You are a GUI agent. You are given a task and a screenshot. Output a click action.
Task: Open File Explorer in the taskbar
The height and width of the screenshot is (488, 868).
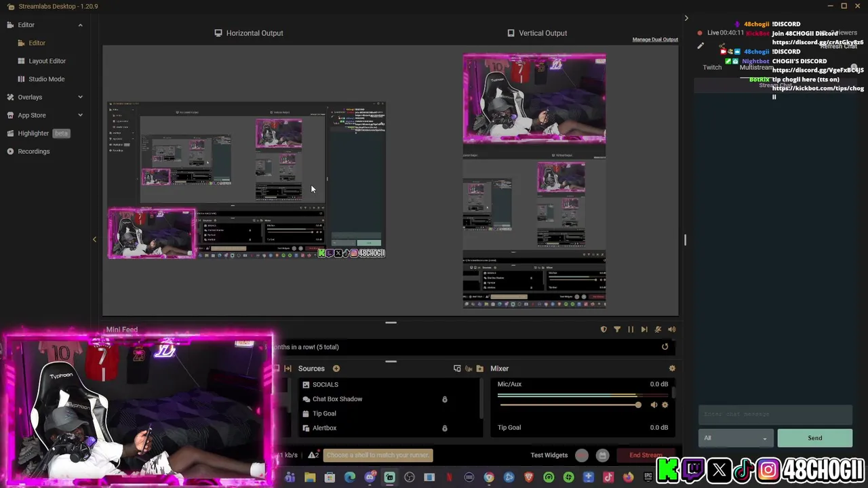coord(310,478)
